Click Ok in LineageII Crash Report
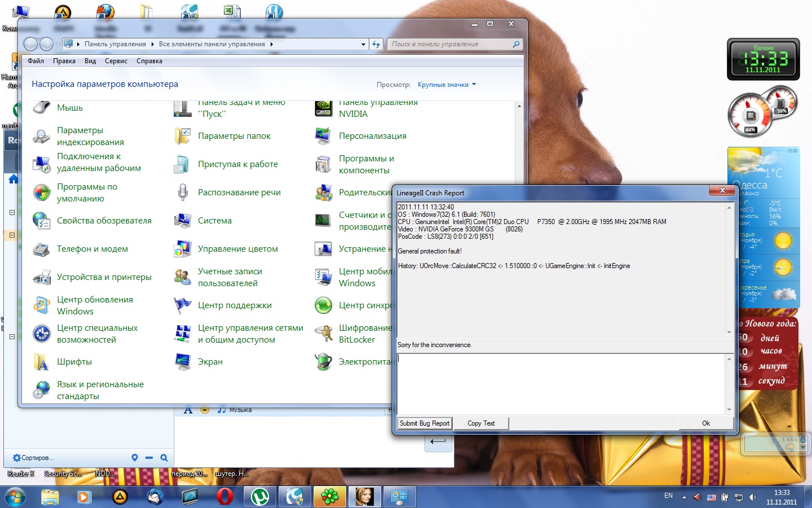This screenshot has width=812, height=508. click(706, 423)
